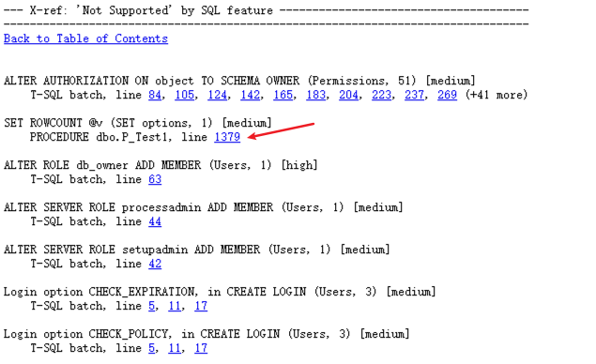
Task: Open line 165 link under ALTER AUTHORIZATION
Action: 283,95
